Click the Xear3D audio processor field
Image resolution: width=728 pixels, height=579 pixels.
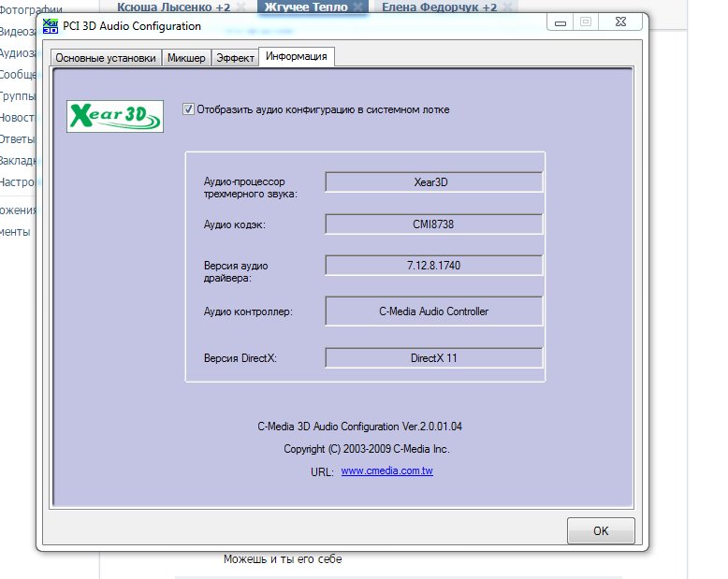point(433,181)
